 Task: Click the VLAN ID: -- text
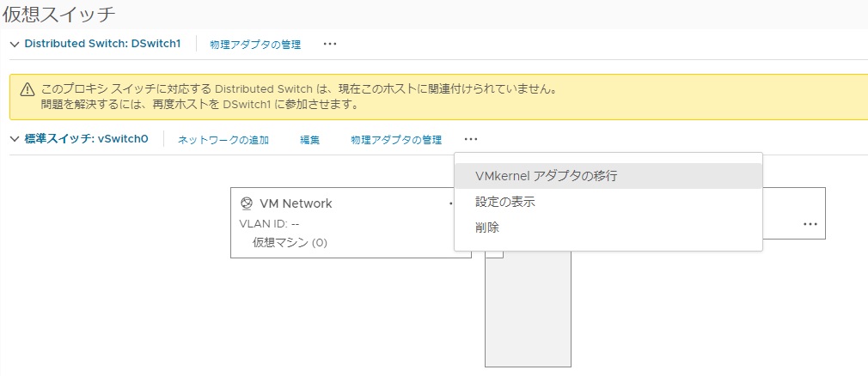269,224
